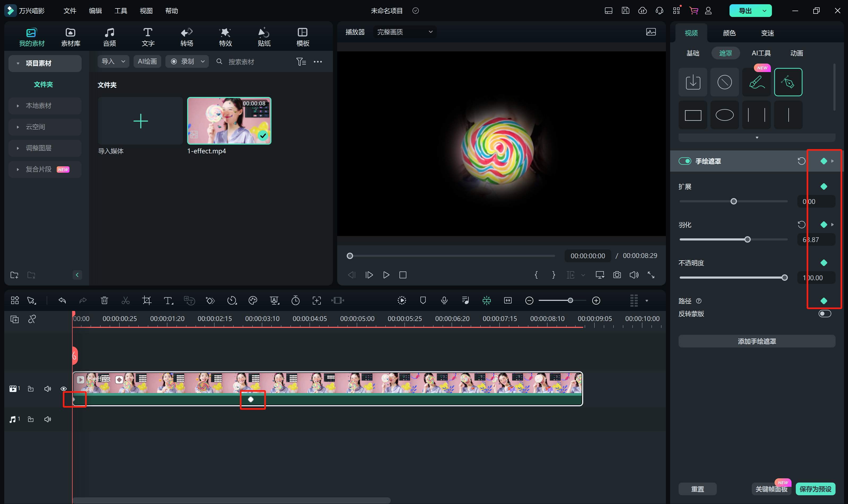Open the color palette tool icon

coord(253,300)
